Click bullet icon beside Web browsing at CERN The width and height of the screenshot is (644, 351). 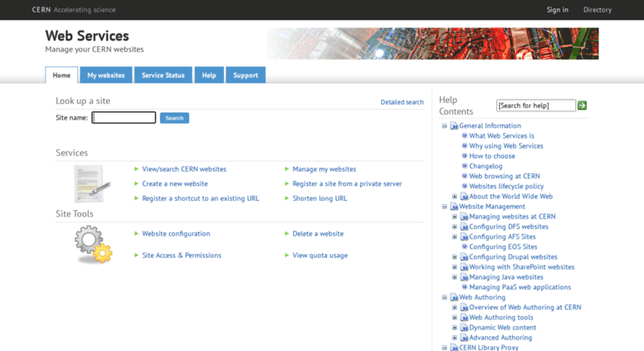coord(464,176)
